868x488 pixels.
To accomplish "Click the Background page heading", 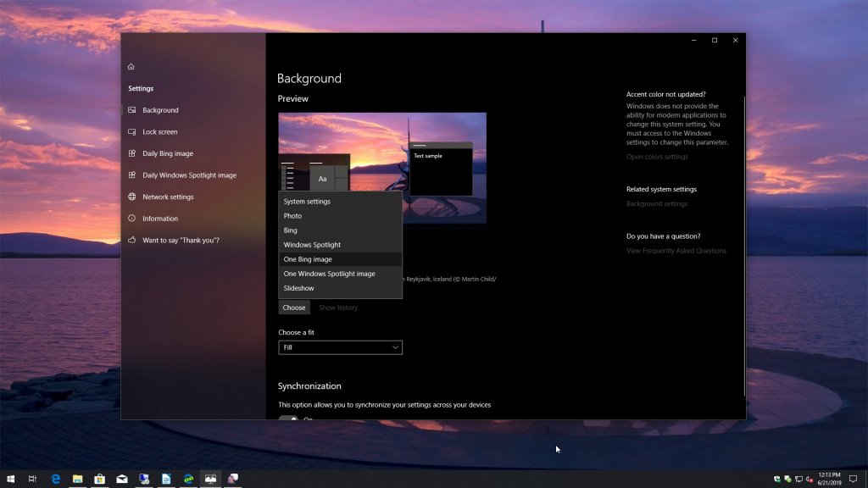I will point(309,79).
